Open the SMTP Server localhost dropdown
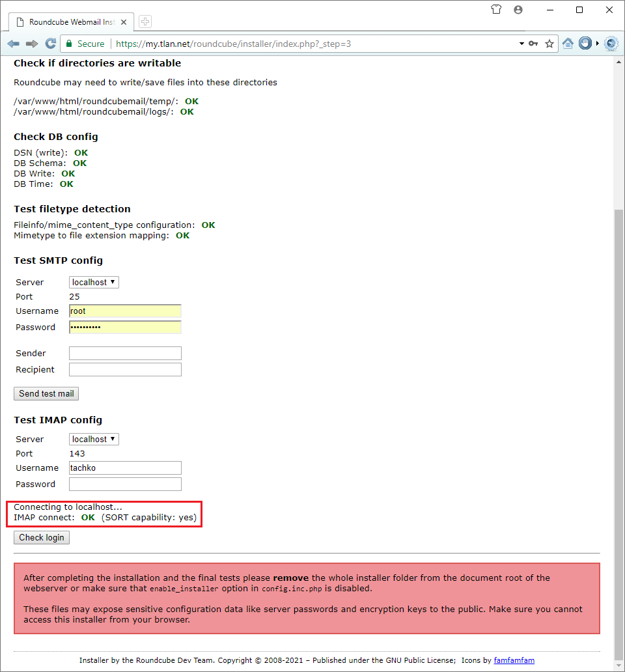625x672 pixels. coord(94,282)
